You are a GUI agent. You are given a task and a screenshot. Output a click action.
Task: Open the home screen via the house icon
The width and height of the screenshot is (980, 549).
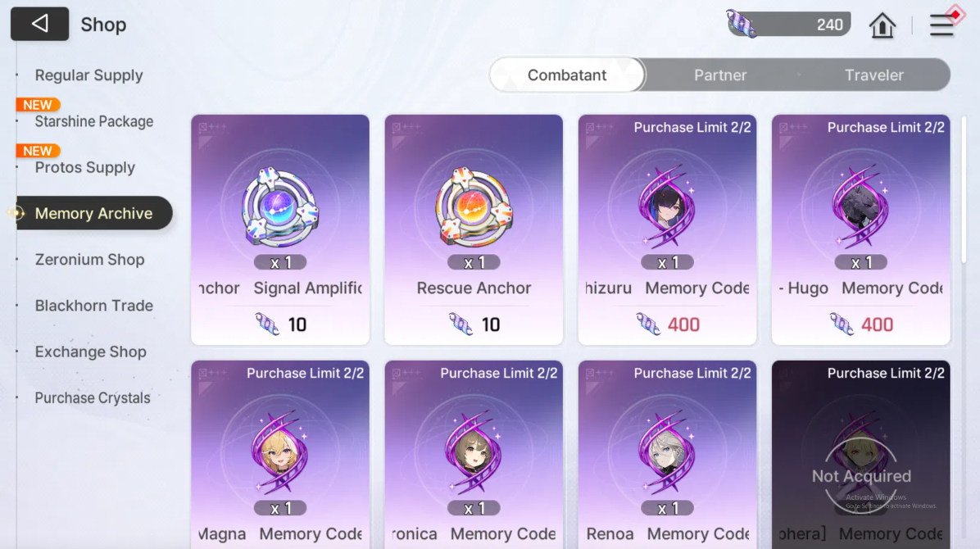(x=882, y=25)
